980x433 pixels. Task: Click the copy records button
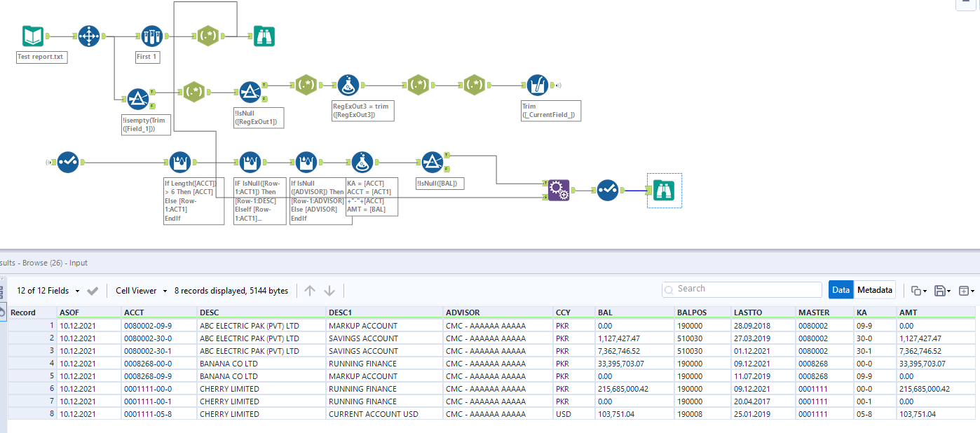coord(915,289)
